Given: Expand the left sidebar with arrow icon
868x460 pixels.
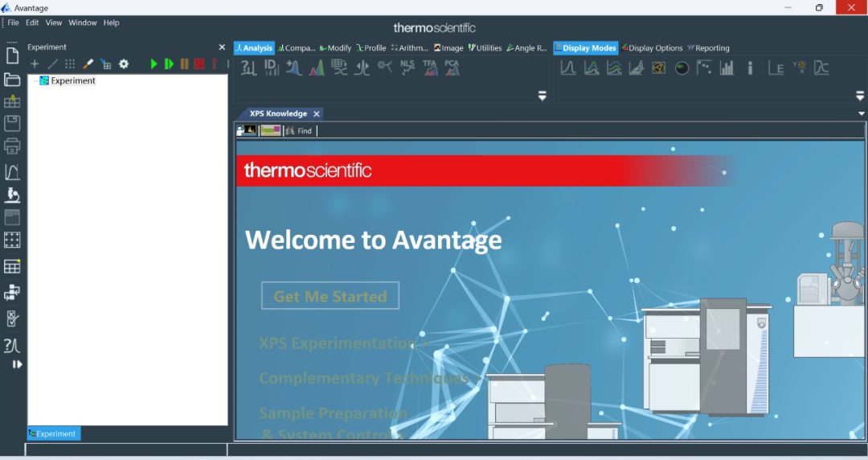Looking at the screenshot, I should click(17, 364).
